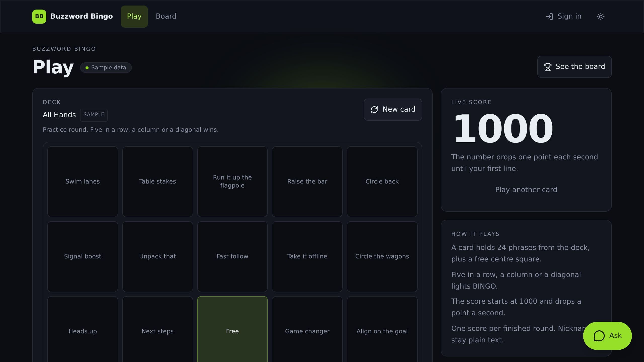Click the SAMPLE deck tag
644x362 pixels.
[94, 115]
